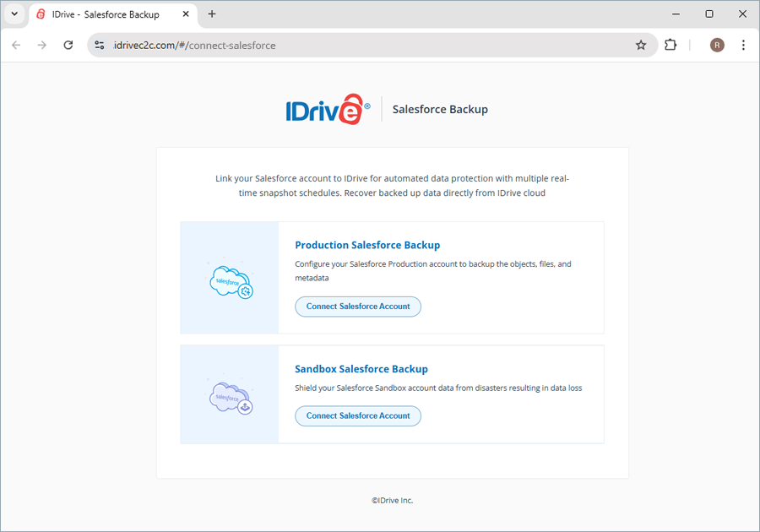
Task: Click the ©IDrive Inc footer text
Action: point(392,500)
